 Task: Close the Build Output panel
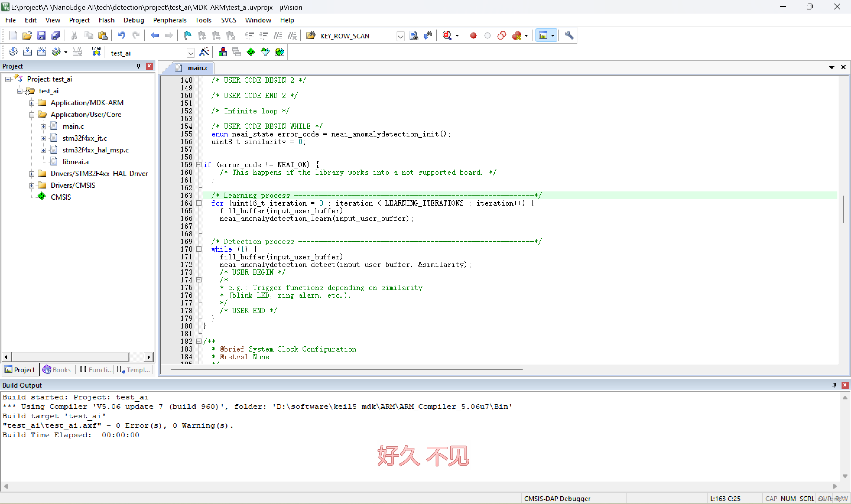(x=844, y=385)
